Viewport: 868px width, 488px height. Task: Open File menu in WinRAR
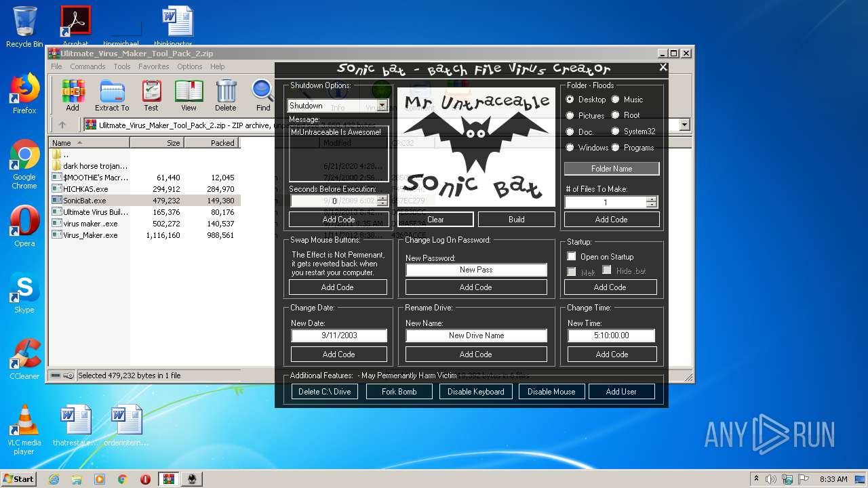click(56, 66)
